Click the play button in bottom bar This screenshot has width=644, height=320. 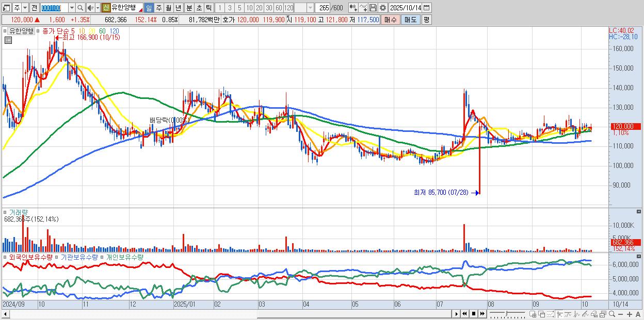click(457, 314)
